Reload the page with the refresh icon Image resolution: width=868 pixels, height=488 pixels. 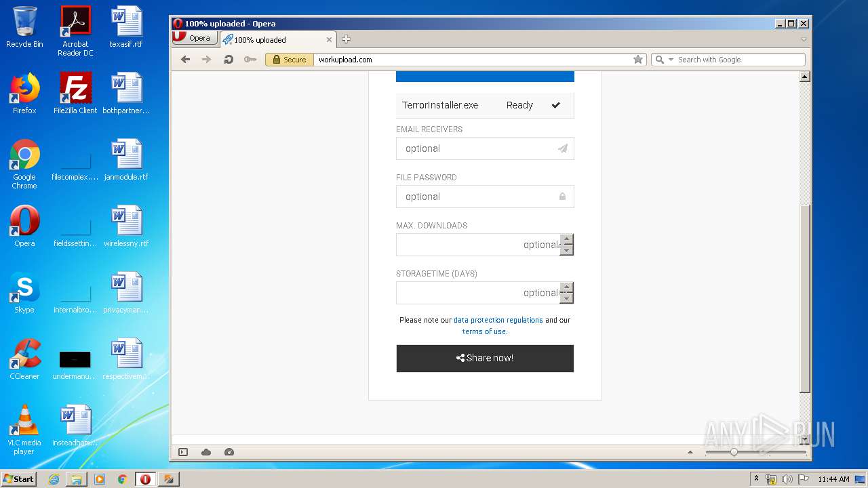(229, 60)
